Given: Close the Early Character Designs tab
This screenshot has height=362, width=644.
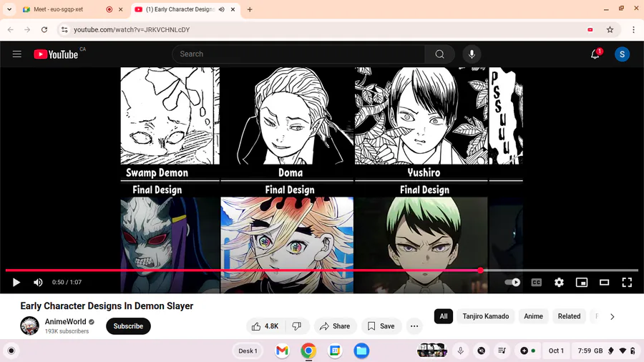Looking at the screenshot, I should [233, 9].
